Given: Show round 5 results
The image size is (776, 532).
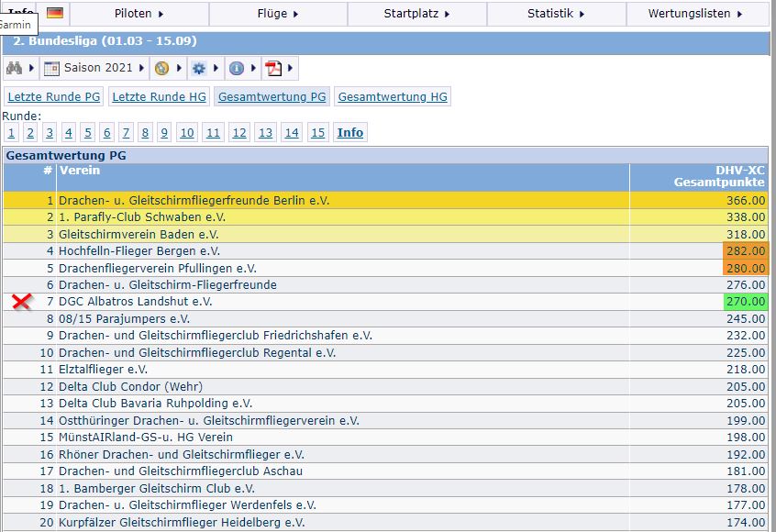Looking at the screenshot, I should 87,133.
